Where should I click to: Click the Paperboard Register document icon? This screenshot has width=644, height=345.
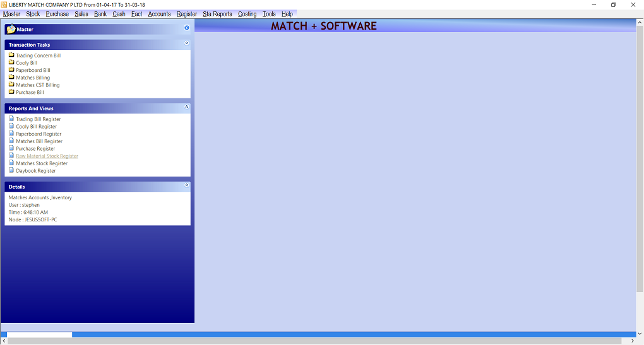coord(11,133)
